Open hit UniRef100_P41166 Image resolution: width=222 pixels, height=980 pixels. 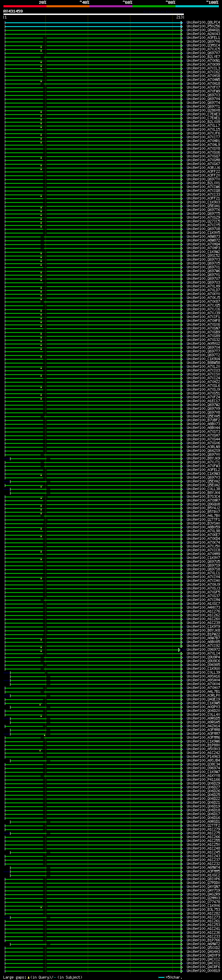pos(198,779)
